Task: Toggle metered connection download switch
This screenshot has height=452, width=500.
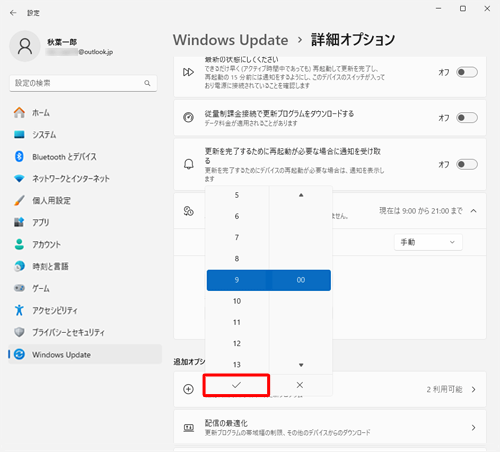Action: coord(467,117)
